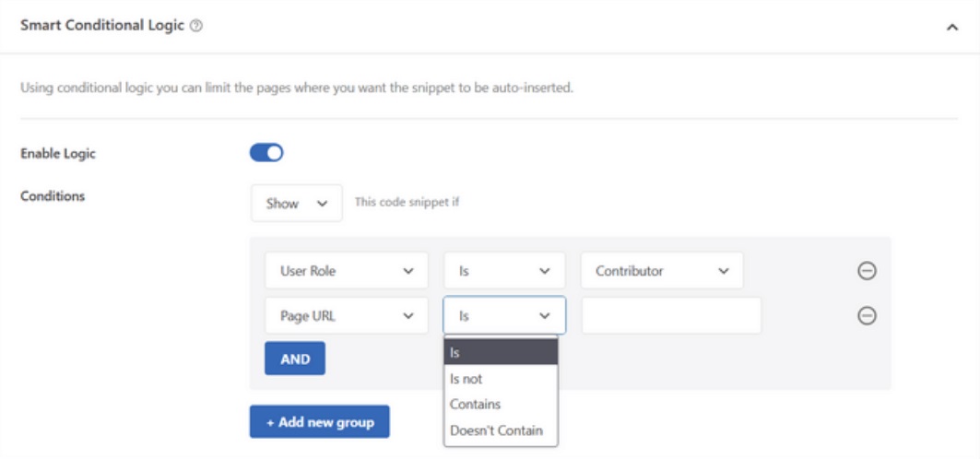
Task: Click the Smart Conditional Logic heading
Action: tap(102, 27)
